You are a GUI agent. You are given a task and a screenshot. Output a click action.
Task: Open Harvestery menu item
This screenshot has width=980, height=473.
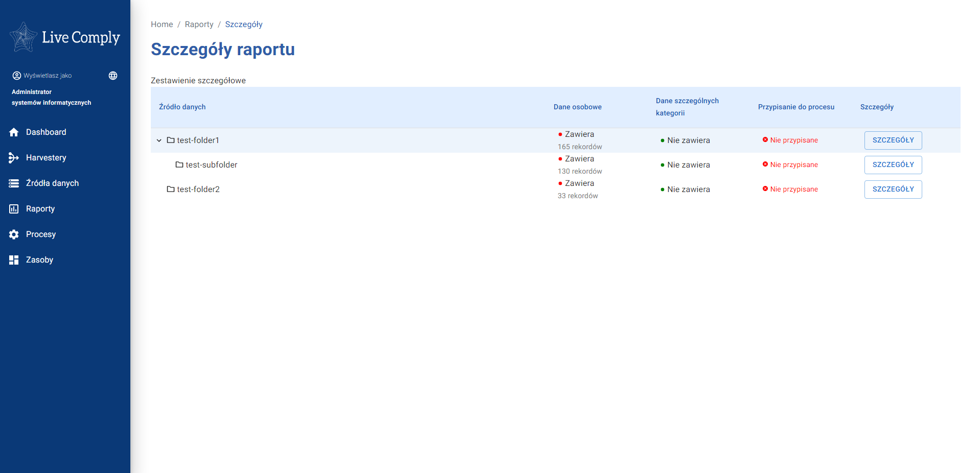tap(46, 158)
